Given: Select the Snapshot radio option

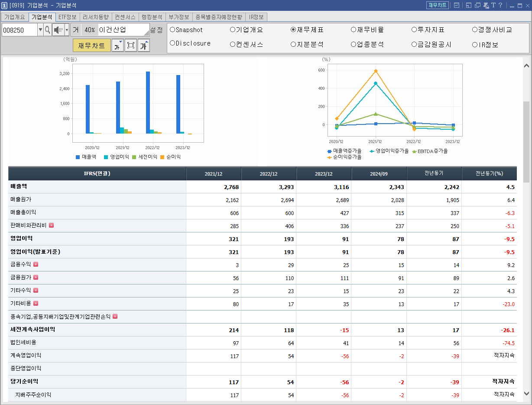Looking at the screenshot, I should click(x=186, y=30).
